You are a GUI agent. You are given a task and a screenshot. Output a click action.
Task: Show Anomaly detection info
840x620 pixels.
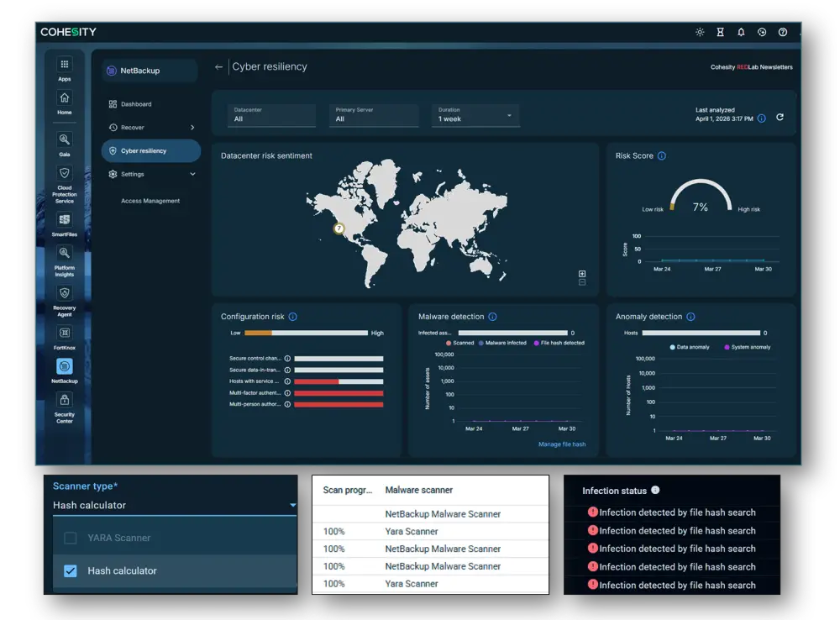(690, 317)
